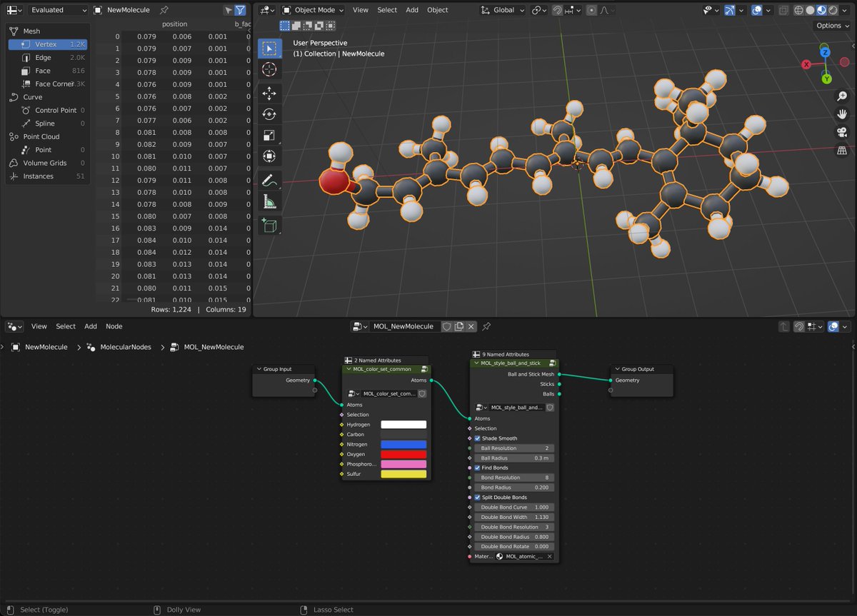Open the Node menu in the node editor
This screenshot has height=616, width=857.
114,326
